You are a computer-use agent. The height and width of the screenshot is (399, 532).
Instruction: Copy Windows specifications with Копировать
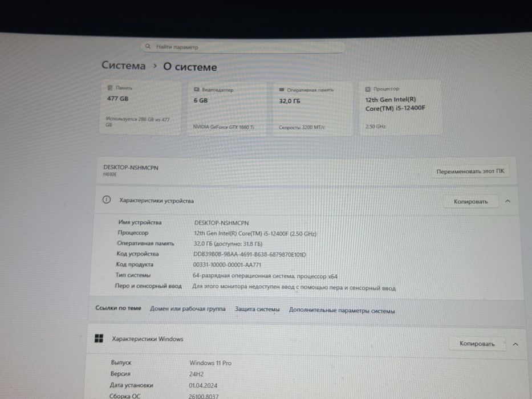[x=477, y=344]
